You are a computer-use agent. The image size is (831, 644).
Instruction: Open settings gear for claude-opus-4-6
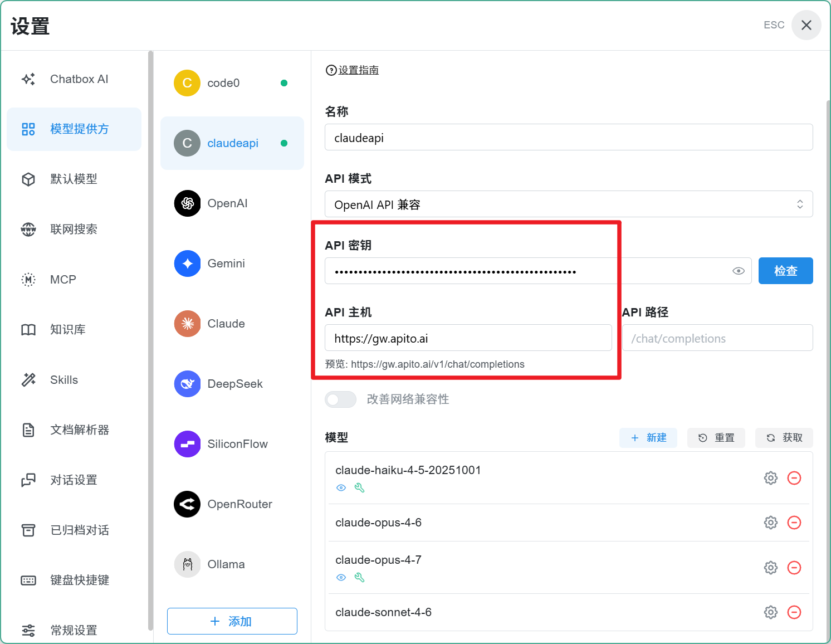tap(771, 523)
